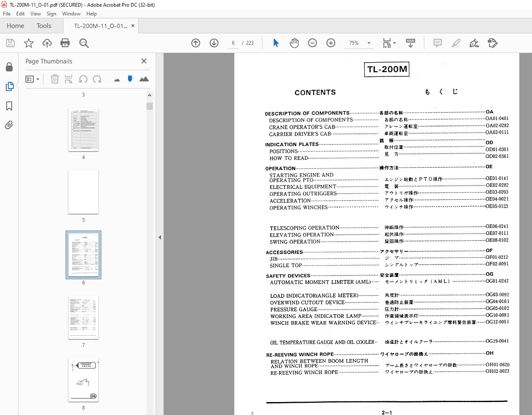Select the highlight text pen tool
The image size is (532, 415).
[456, 43]
